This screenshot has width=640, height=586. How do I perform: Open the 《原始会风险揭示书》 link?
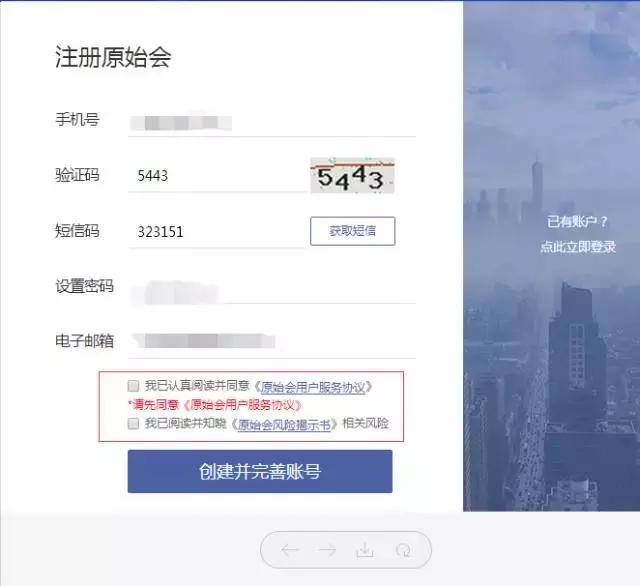coord(284,424)
